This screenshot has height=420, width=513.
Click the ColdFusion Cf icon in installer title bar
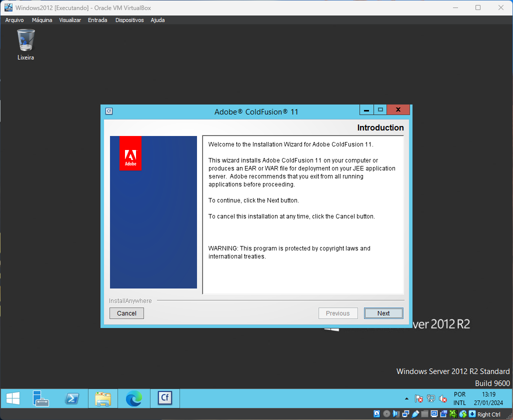(x=109, y=111)
